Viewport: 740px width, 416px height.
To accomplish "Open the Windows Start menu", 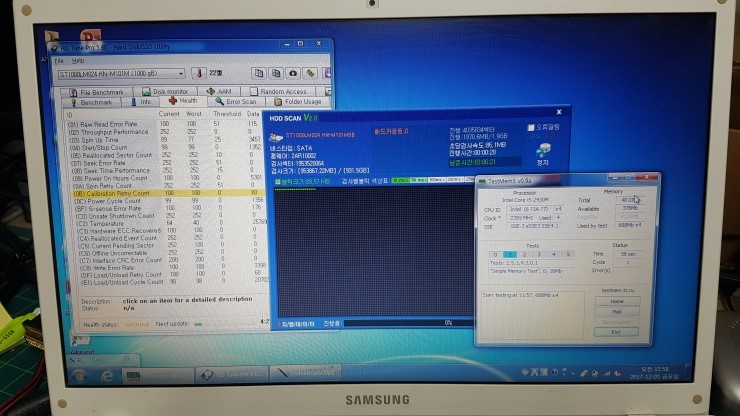I will pos(78,376).
